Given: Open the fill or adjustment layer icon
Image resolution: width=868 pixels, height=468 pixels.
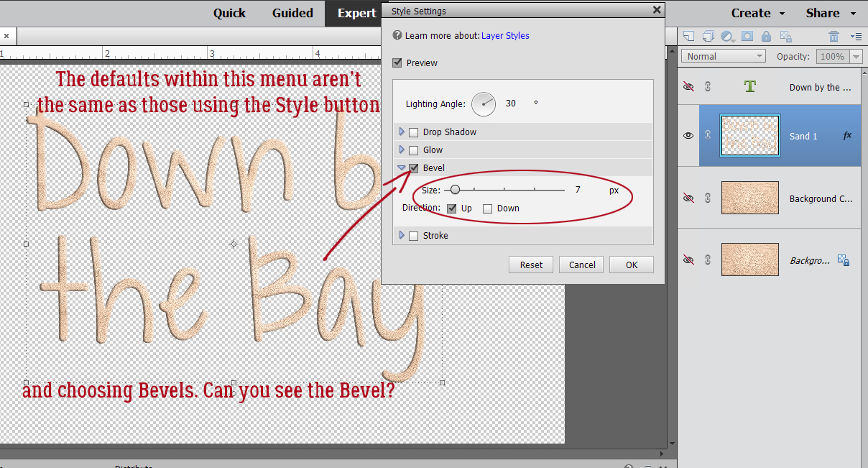Looking at the screenshot, I should pyautogui.click(x=728, y=36).
